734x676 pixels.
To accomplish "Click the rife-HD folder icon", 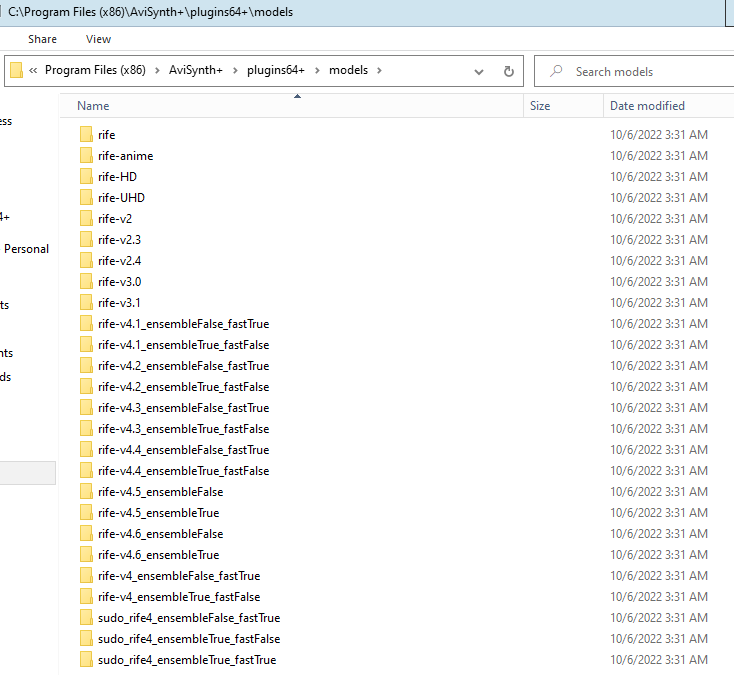I will point(86,176).
